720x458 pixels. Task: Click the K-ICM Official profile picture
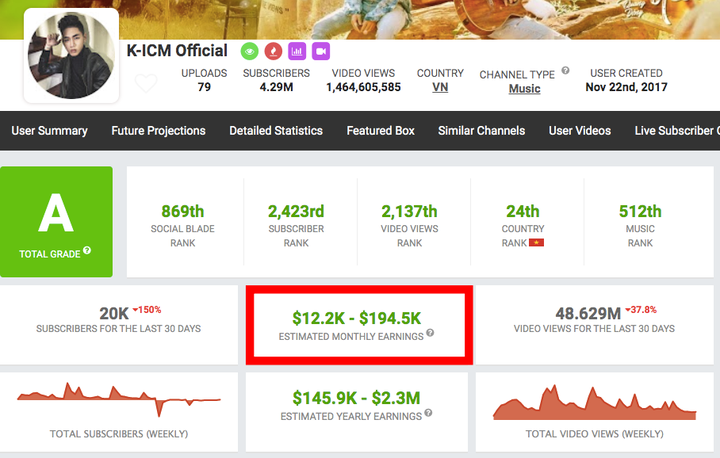coord(70,57)
